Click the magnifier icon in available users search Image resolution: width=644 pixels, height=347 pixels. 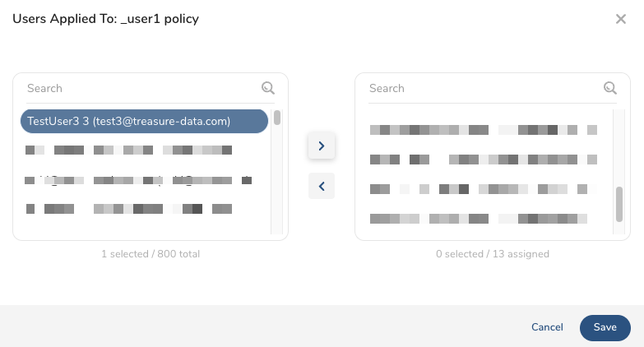coord(268,88)
